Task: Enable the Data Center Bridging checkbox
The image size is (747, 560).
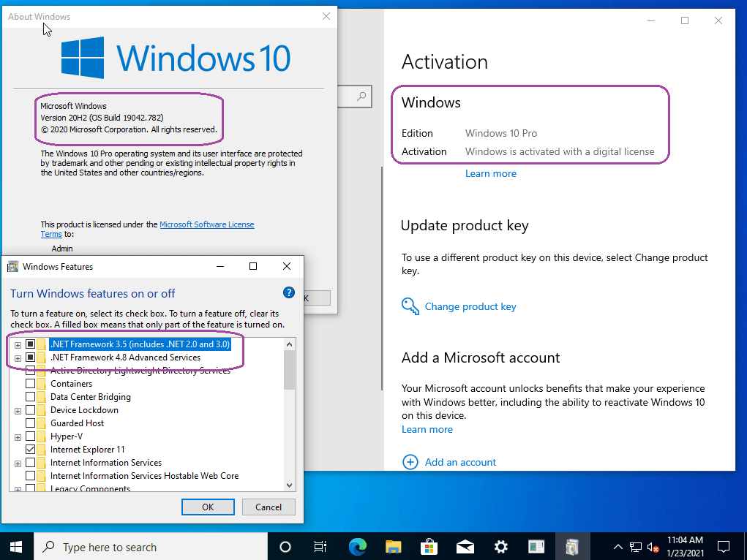Action: (x=30, y=397)
